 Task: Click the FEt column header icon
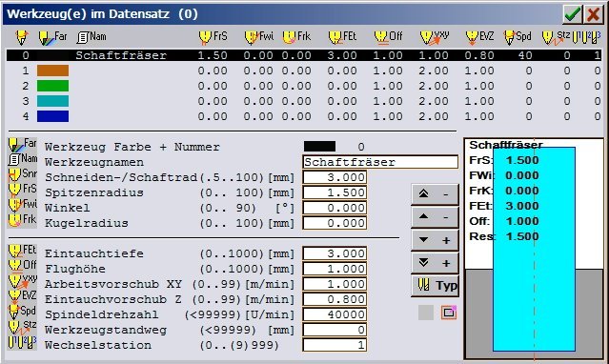tap(342, 37)
